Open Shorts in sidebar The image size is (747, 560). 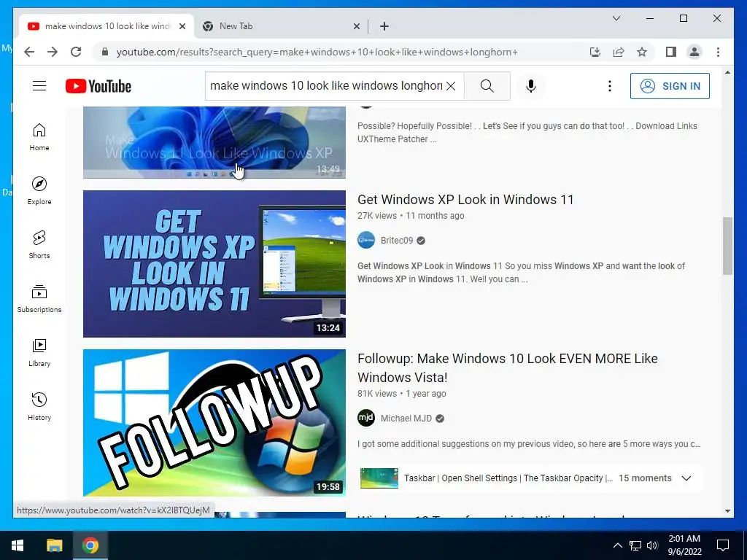pyautogui.click(x=39, y=245)
